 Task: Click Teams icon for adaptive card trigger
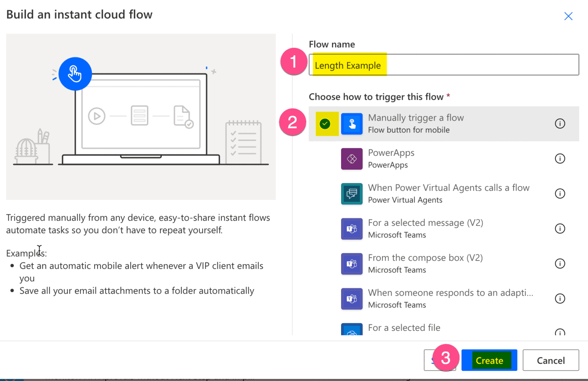(x=351, y=299)
